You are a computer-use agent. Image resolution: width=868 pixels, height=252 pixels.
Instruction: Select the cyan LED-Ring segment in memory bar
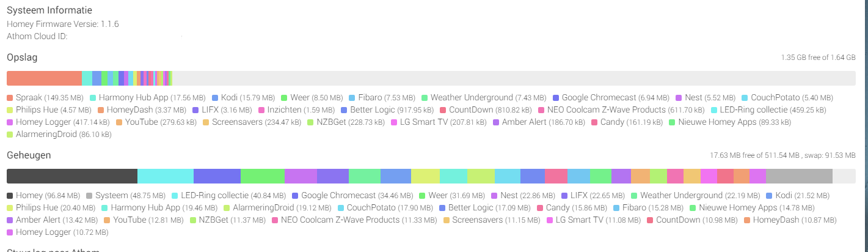(165, 176)
